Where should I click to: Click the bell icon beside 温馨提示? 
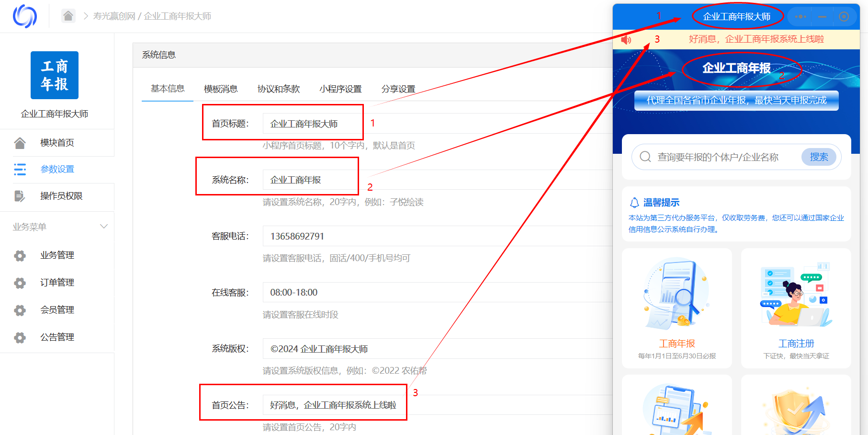coord(634,203)
